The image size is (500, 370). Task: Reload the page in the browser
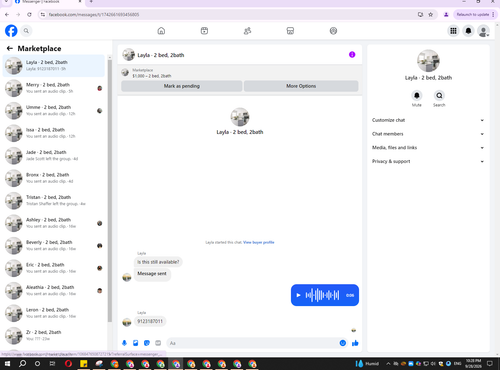(29, 14)
